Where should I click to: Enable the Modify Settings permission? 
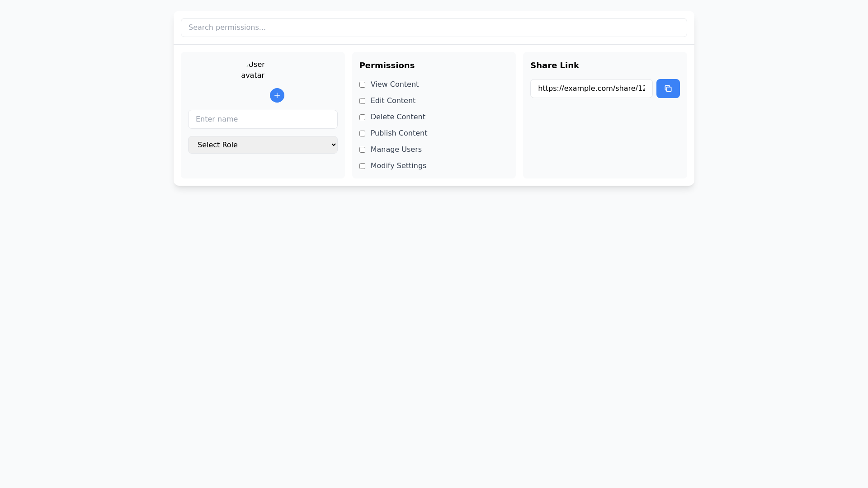[362, 166]
